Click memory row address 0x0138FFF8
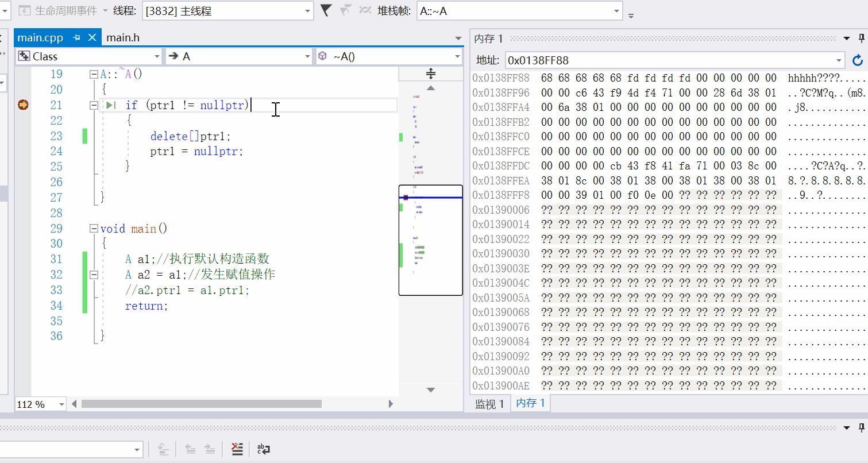Image resolution: width=868 pixels, height=463 pixels. 501,195
